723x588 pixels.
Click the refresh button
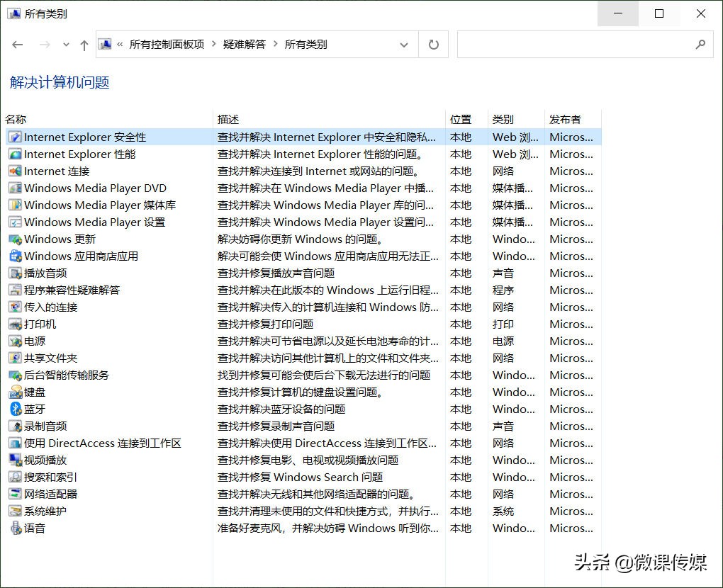(433, 45)
